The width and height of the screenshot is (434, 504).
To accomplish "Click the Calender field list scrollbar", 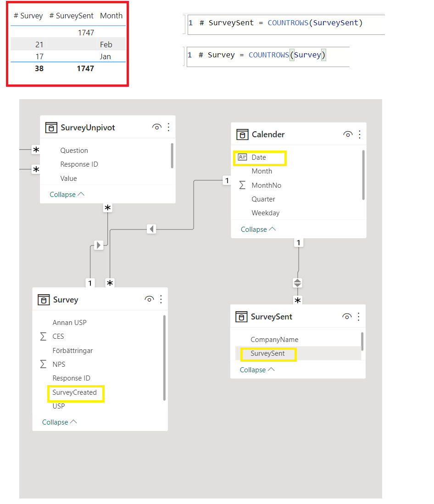I will (363, 175).
